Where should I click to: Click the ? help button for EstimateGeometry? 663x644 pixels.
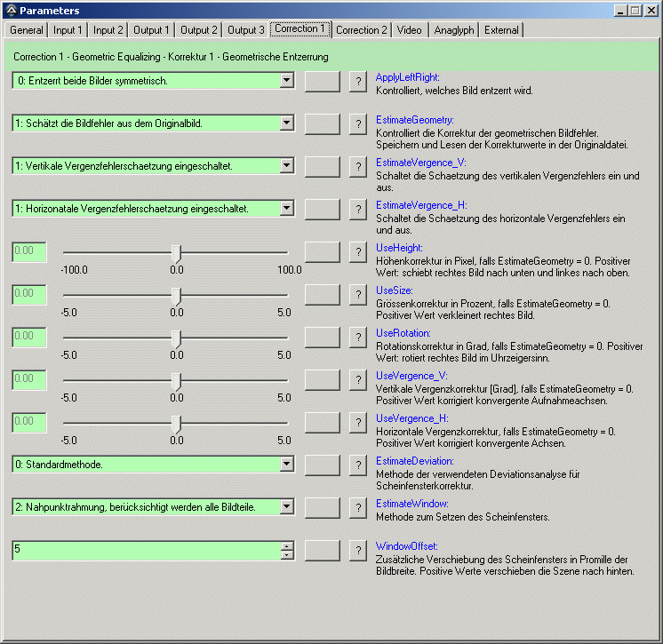tap(357, 123)
